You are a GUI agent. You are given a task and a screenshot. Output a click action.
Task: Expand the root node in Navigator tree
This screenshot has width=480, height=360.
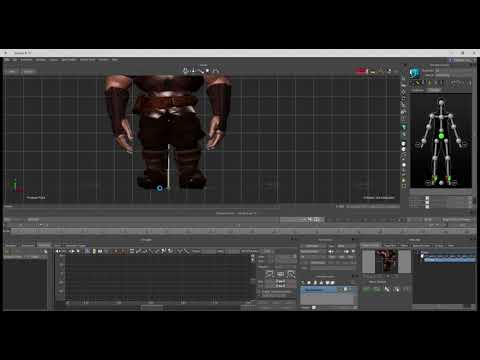[x=417, y=253]
